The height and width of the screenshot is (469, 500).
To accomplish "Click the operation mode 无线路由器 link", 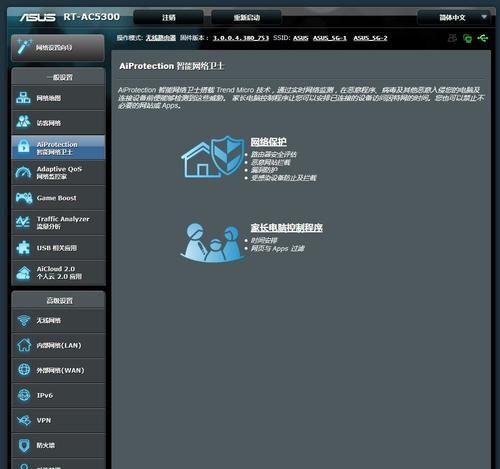I will pyautogui.click(x=161, y=38).
